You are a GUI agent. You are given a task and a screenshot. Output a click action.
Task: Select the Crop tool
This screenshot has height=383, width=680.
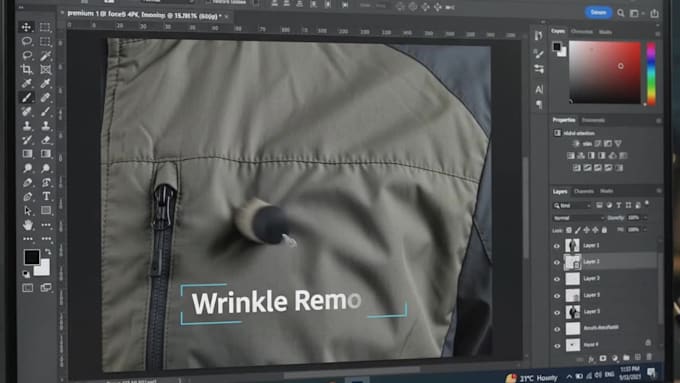coord(26,69)
